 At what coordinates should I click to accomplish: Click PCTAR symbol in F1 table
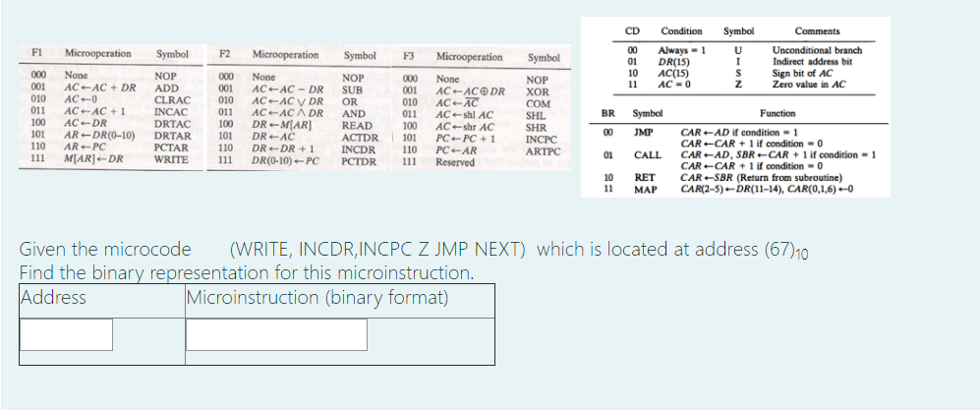coord(171,147)
